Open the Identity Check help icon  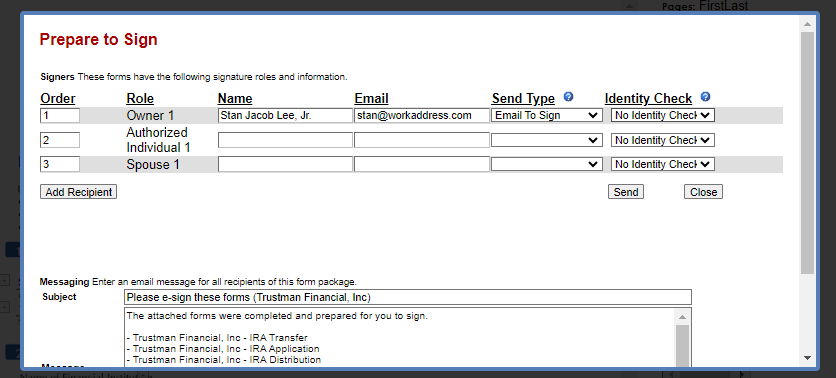[x=705, y=97]
